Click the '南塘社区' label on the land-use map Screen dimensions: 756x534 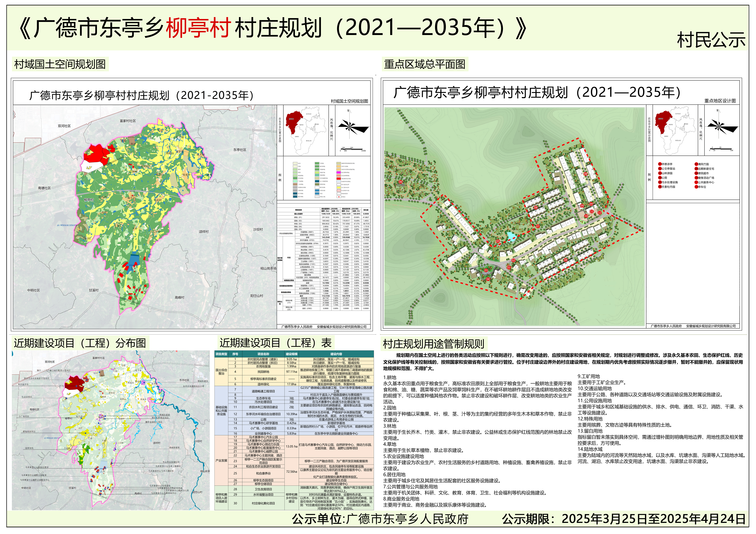[x=44, y=188]
